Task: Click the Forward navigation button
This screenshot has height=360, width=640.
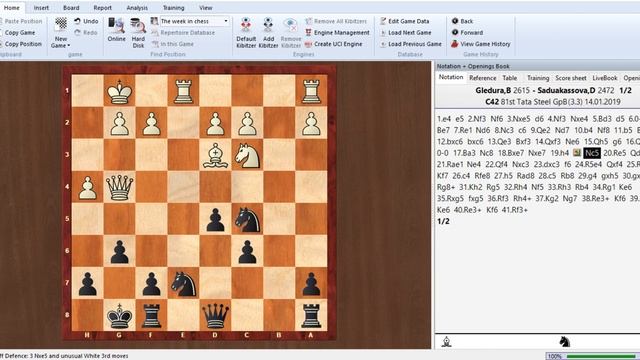Action: (467, 32)
